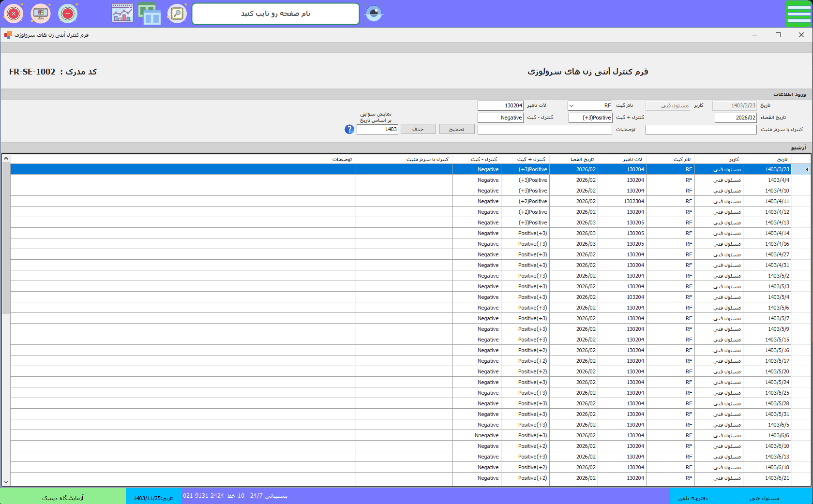Click the page name search field
The height and width of the screenshot is (504, 813).
point(275,14)
